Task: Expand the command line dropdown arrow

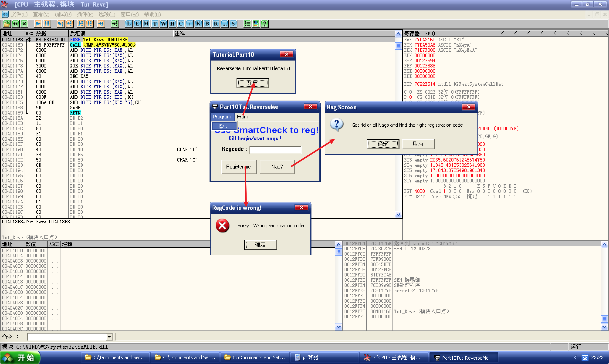Action: pyautogui.click(x=109, y=337)
